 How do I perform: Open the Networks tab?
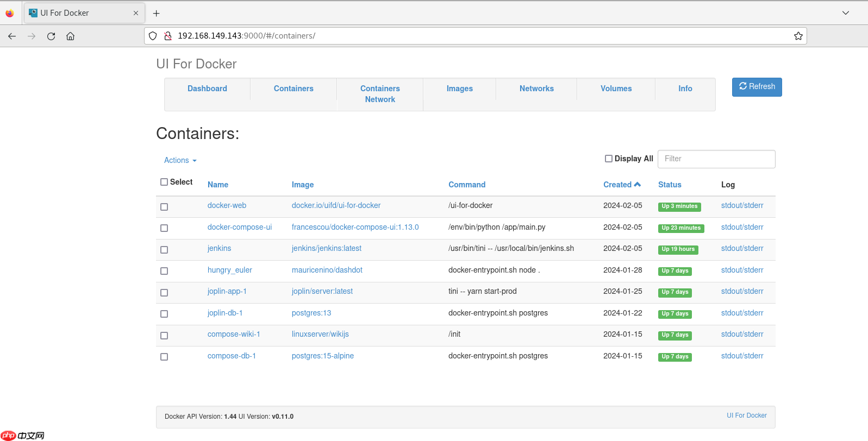coord(536,89)
